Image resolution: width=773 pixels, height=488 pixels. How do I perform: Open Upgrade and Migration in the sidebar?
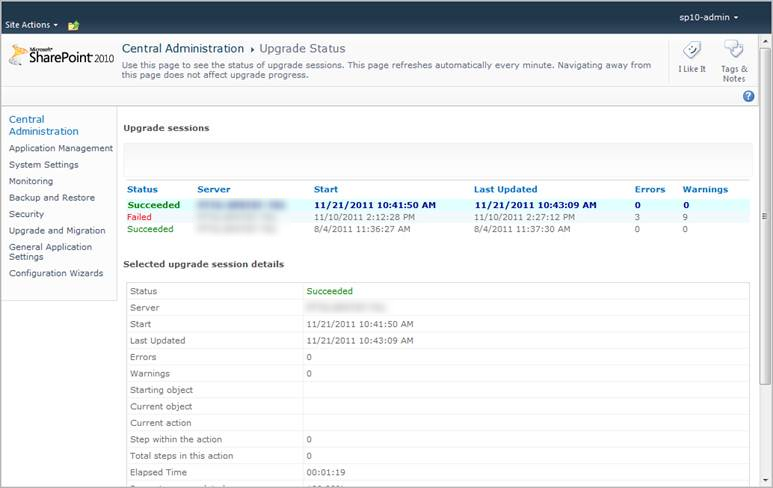coord(57,230)
